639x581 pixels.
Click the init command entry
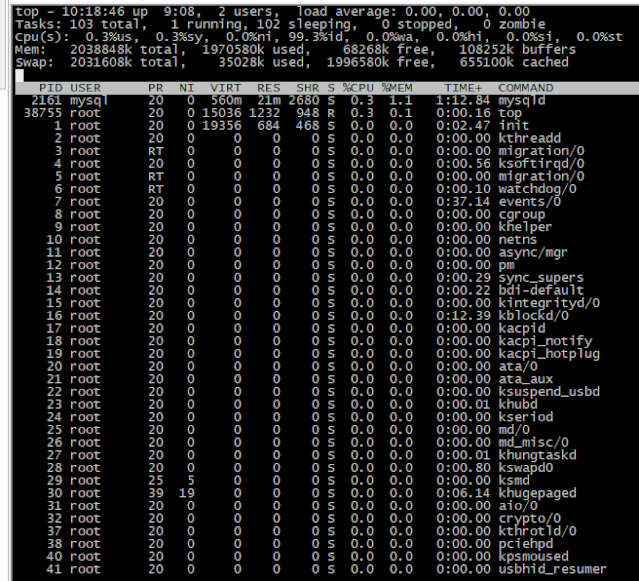click(514, 125)
